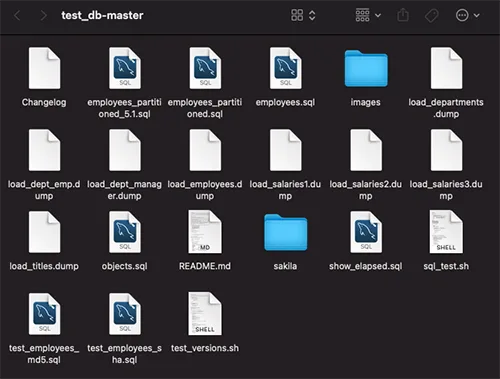This screenshot has width=500, height=379.
Task: Select load_departments.dump file icon
Action: pyautogui.click(x=446, y=68)
